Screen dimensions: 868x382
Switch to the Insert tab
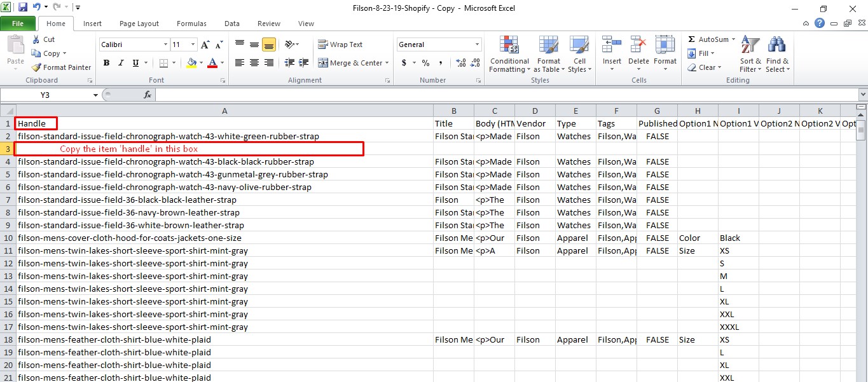(92, 24)
